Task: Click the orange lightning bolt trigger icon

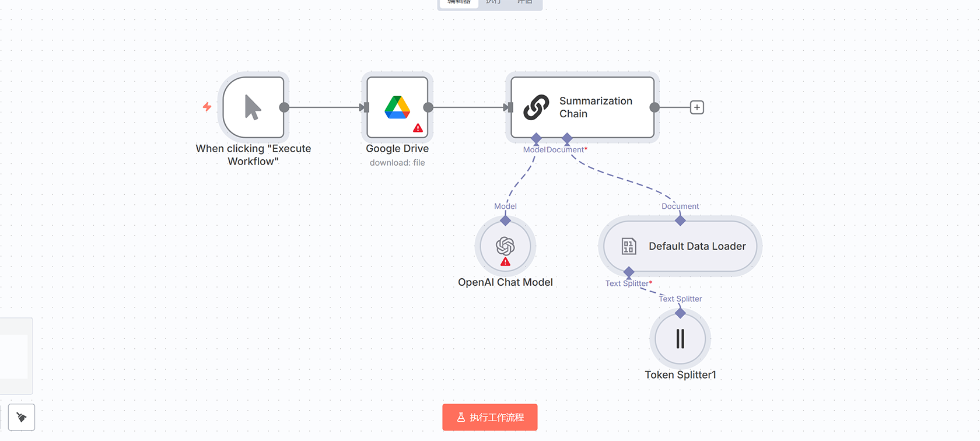Action: (207, 107)
